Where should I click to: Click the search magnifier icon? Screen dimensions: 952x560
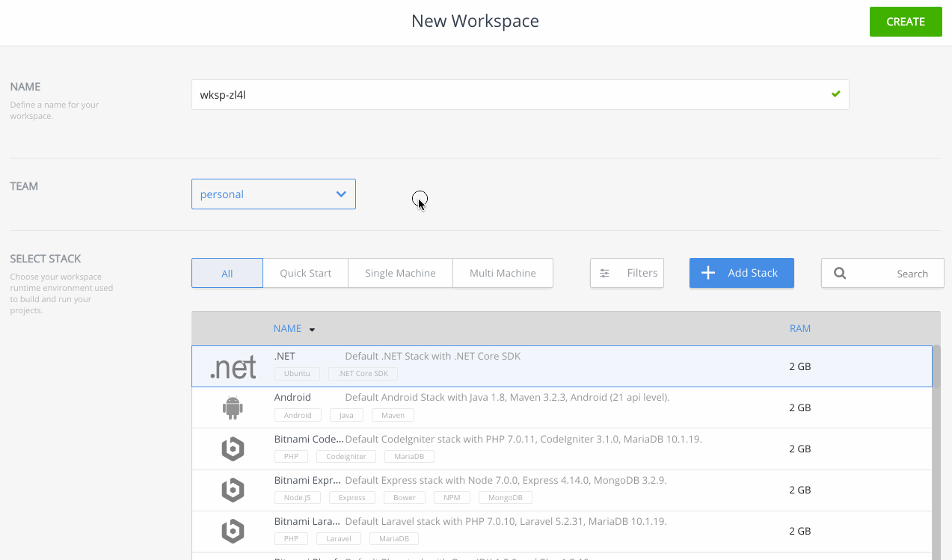point(840,274)
